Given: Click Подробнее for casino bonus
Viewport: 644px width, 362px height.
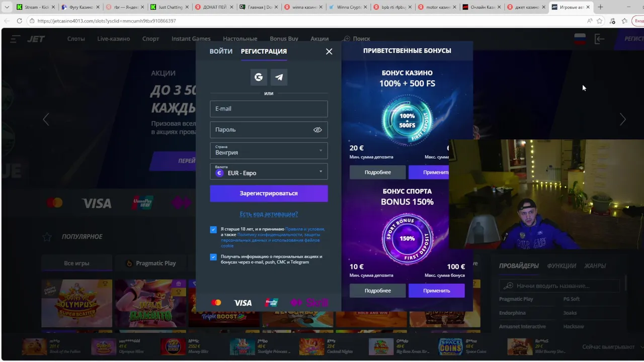Looking at the screenshot, I should 378,172.
